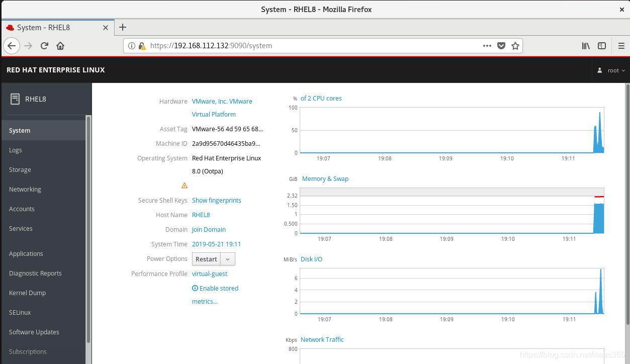
Task: Click the system time 2019-05-21 19:11 link
Action: pyautogui.click(x=217, y=244)
